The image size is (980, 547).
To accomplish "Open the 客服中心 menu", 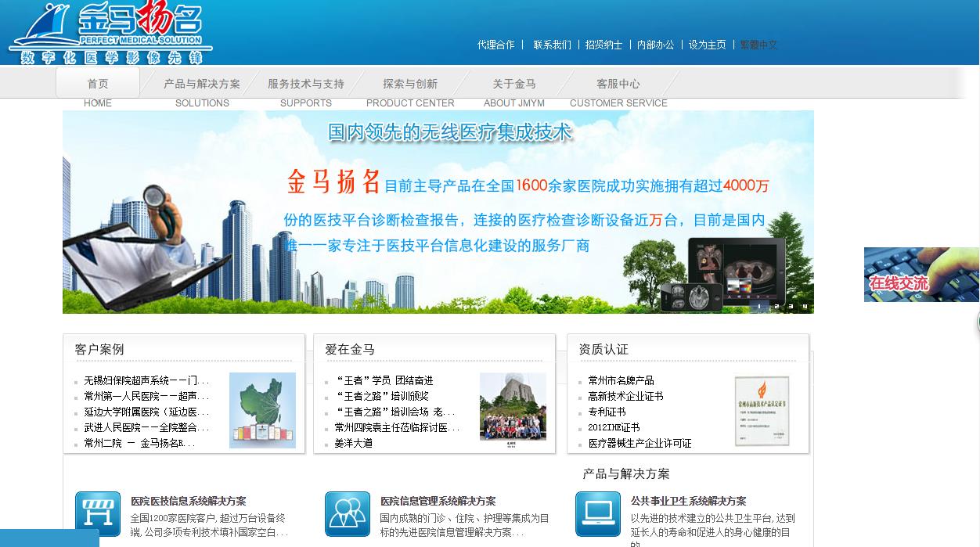I will (618, 84).
